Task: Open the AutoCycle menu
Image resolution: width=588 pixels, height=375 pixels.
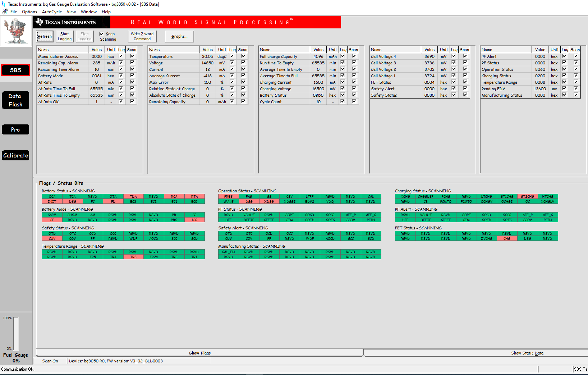Action: tap(52, 12)
